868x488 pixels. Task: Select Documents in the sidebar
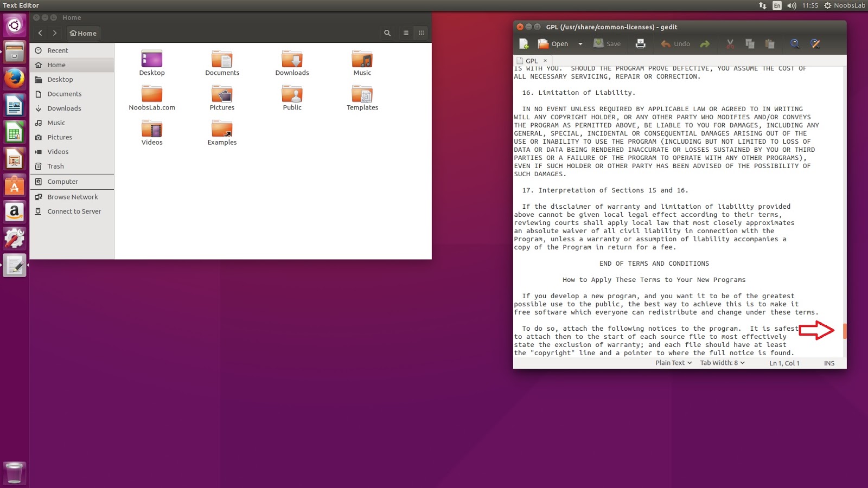[x=64, y=93]
